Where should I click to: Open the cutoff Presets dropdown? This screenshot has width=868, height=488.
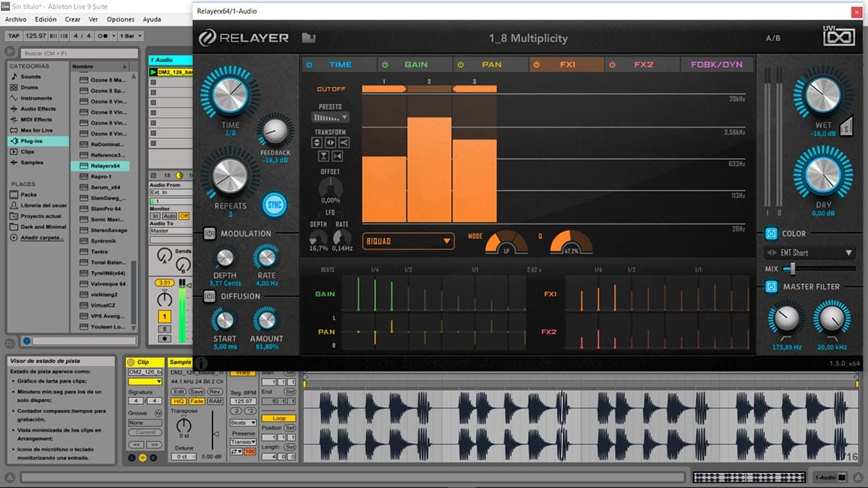[331, 117]
